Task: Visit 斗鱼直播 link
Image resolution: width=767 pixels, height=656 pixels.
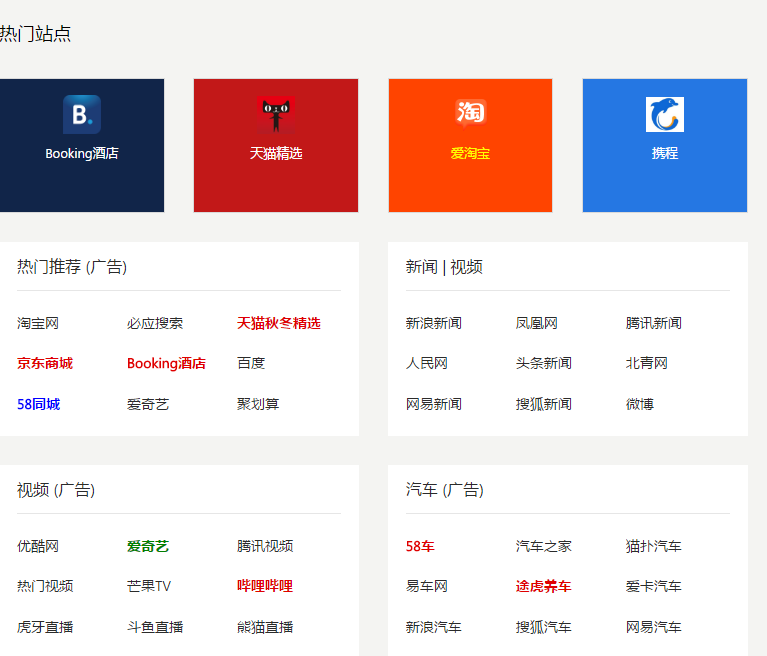Action: pos(155,628)
